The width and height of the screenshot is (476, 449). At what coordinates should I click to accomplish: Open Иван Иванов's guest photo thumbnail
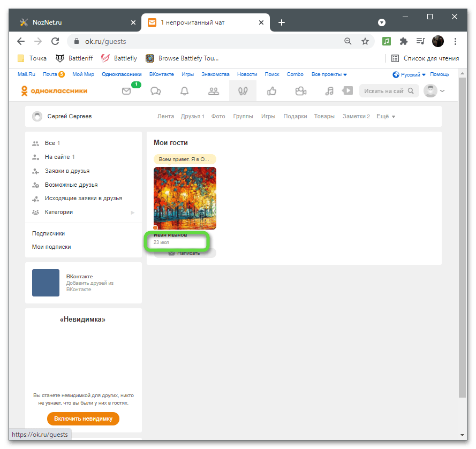[x=185, y=198]
